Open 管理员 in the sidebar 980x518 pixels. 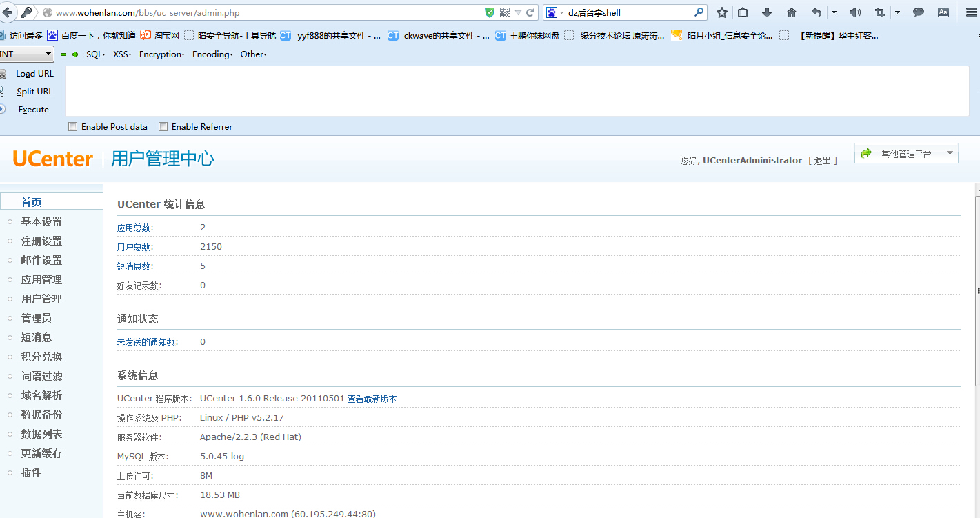point(37,318)
